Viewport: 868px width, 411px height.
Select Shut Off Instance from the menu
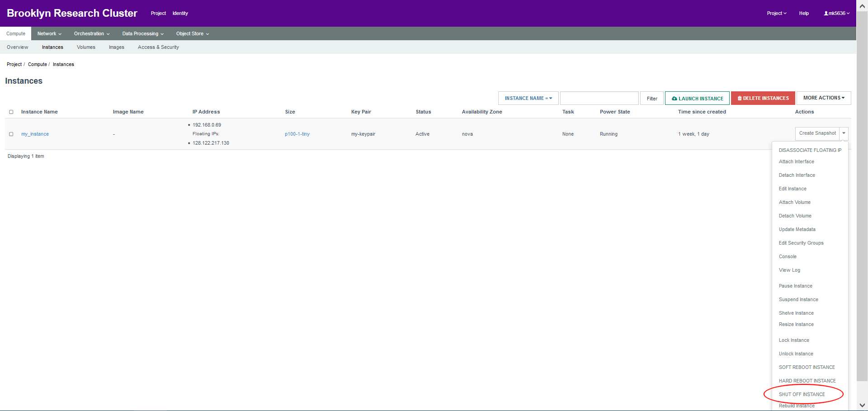click(802, 394)
